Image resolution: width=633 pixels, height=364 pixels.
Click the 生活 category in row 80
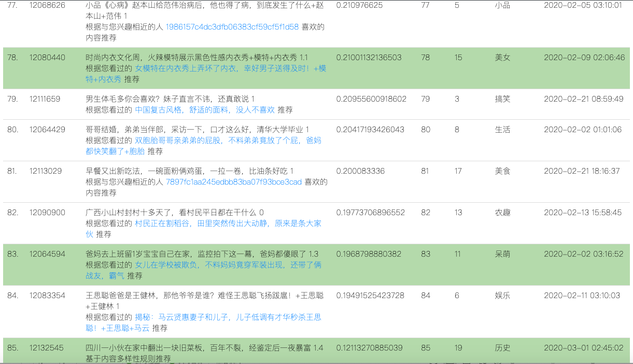tap(502, 130)
